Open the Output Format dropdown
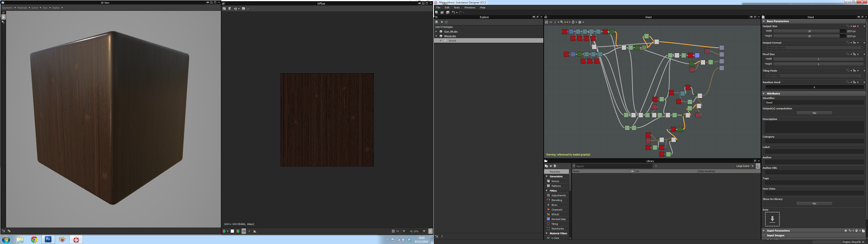The image size is (868, 244). point(813,48)
